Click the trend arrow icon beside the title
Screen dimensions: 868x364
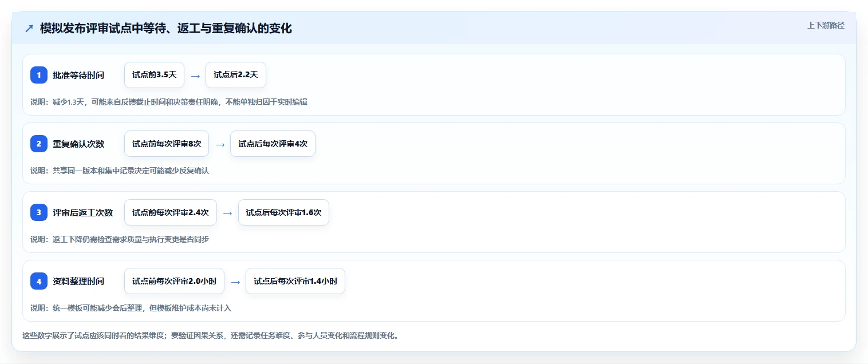pos(29,28)
